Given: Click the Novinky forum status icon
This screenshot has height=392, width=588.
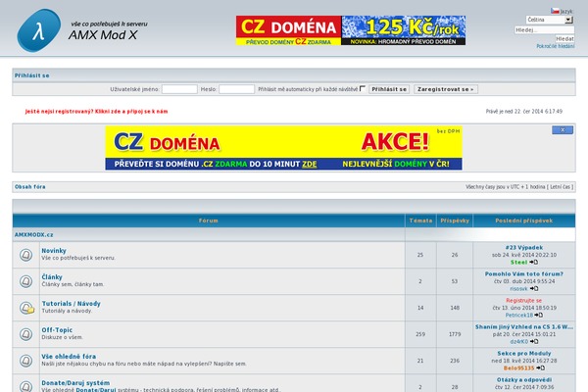Looking at the screenshot, I should pos(25,255).
